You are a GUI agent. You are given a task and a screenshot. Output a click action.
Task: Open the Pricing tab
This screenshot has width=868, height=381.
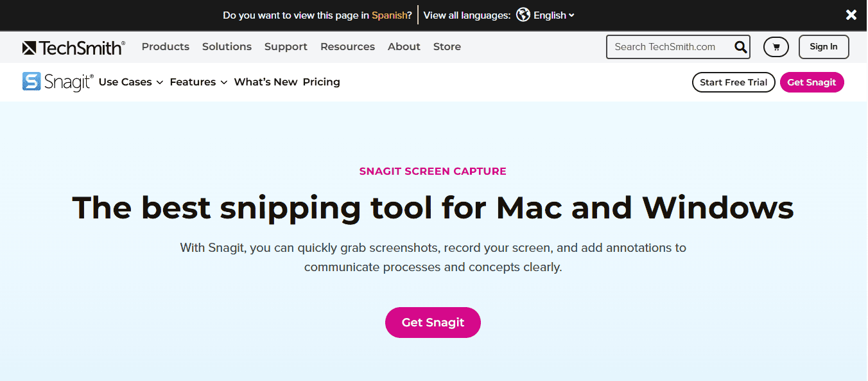point(322,82)
